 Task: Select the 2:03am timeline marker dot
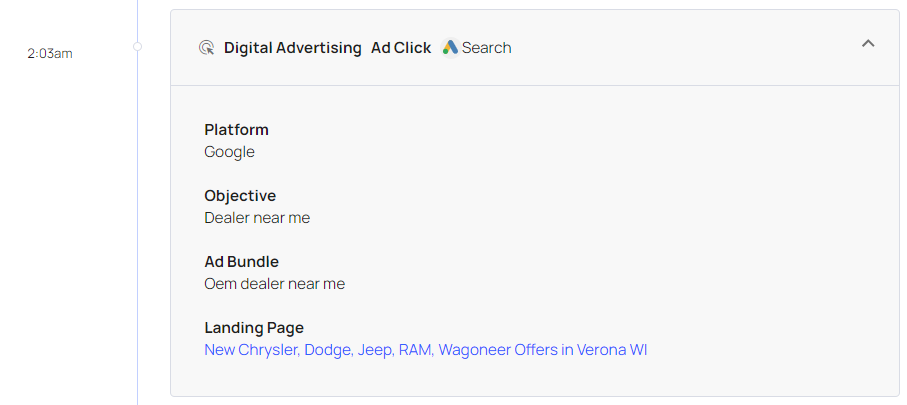(138, 46)
